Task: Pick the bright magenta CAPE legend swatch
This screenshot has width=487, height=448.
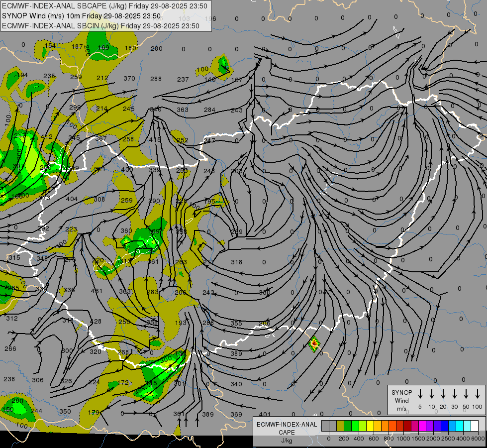Action: 422,426
